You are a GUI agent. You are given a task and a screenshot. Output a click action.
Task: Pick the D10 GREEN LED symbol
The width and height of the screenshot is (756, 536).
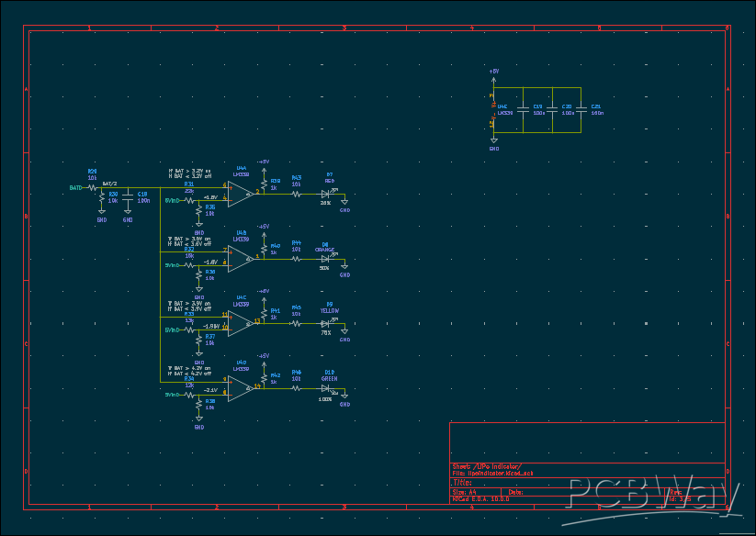325,388
